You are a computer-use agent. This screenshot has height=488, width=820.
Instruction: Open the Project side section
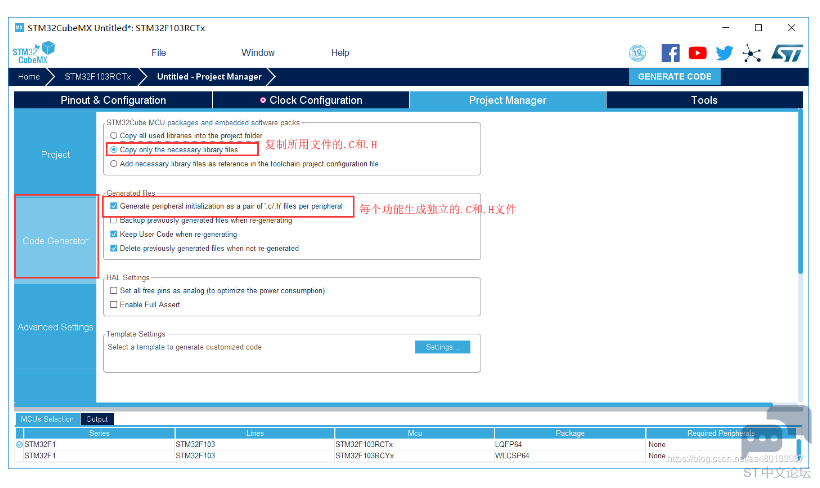coord(55,154)
